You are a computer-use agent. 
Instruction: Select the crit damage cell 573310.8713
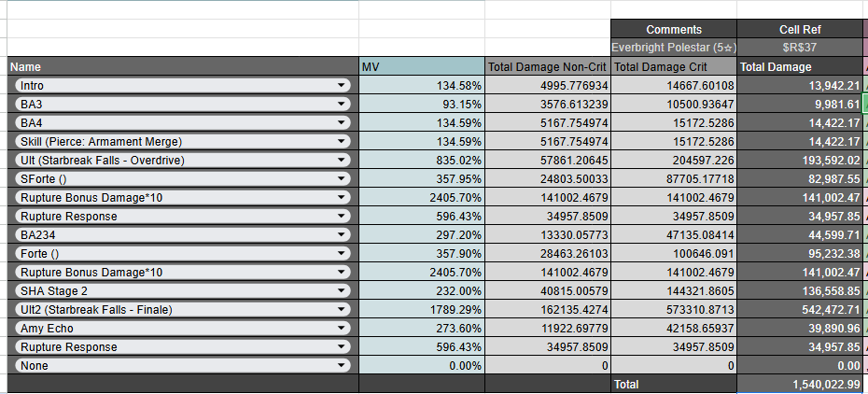pos(674,310)
